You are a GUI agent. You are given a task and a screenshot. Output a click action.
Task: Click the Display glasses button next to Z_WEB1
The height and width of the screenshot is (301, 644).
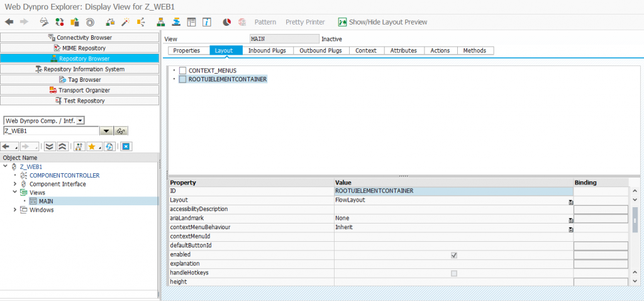[x=120, y=131]
